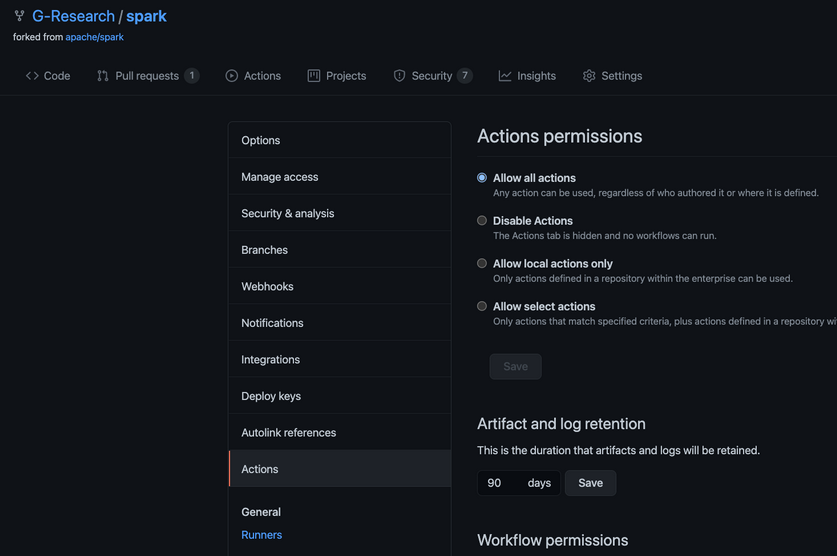Click Save under Actions permissions
The width and height of the screenshot is (837, 556).
tap(516, 367)
